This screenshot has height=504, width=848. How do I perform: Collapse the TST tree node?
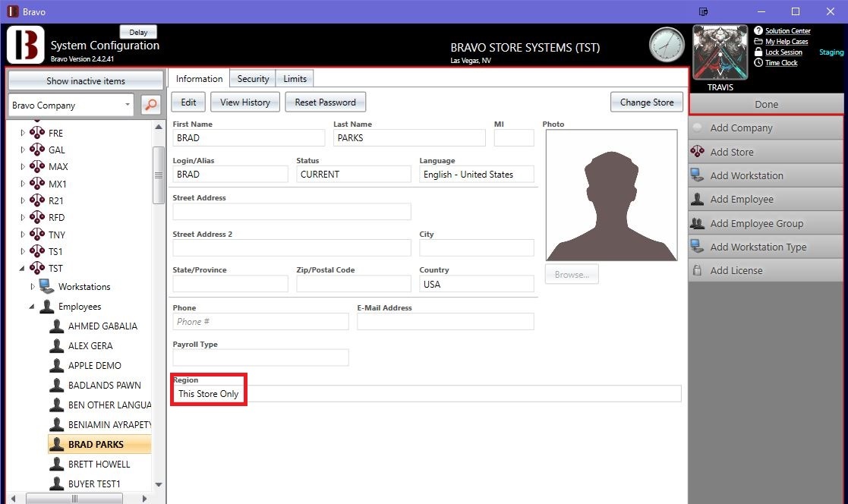23,268
